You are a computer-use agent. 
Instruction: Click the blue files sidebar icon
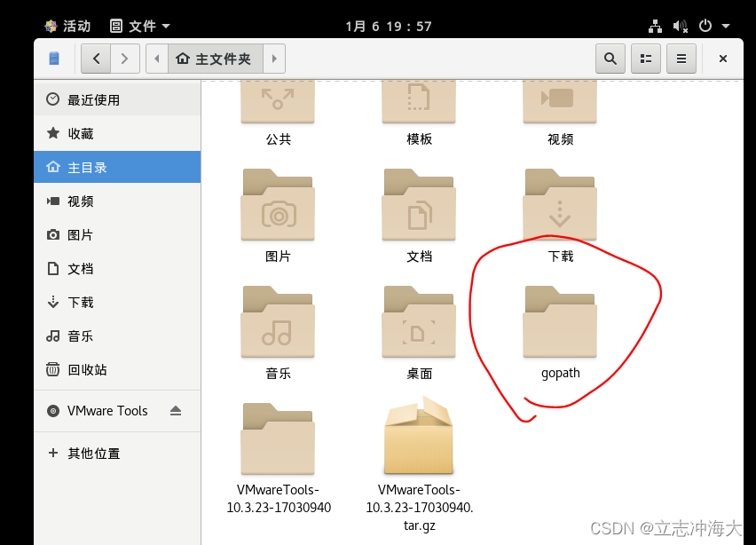tap(54, 59)
